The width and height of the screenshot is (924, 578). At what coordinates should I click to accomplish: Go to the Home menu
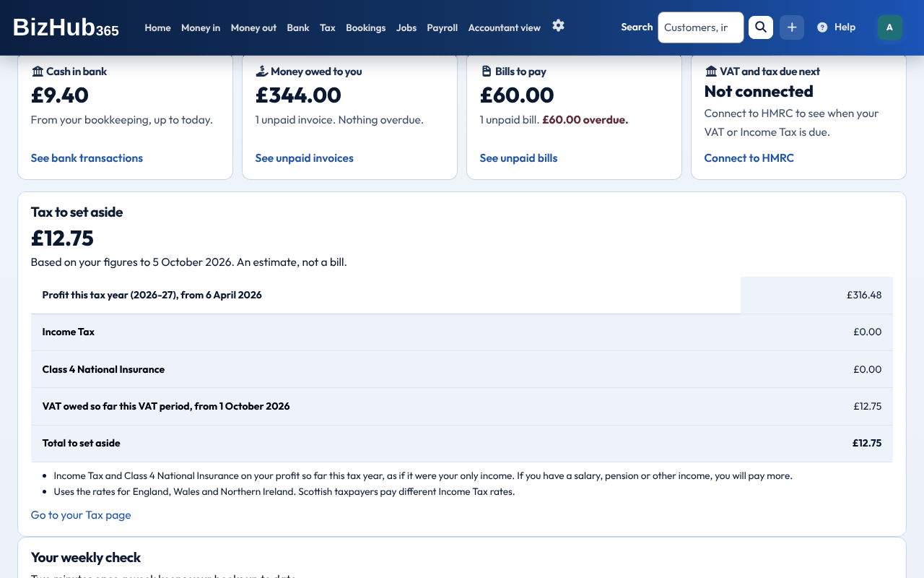click(157, 27)
